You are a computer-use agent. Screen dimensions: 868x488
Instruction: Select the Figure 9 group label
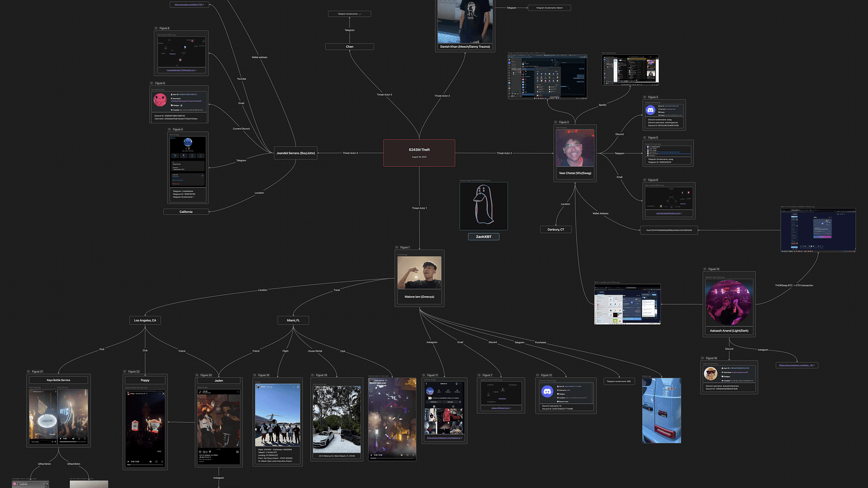point(160,83)
